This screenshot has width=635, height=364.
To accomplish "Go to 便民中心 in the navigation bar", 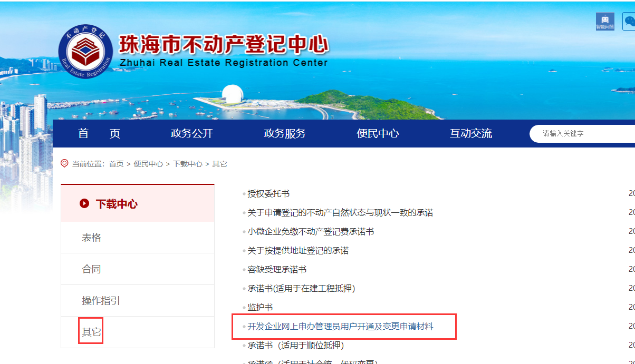I will [378, 133].
